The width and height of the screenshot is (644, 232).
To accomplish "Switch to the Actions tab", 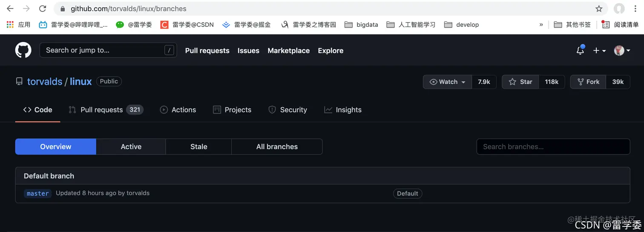I will click(178, 110).
